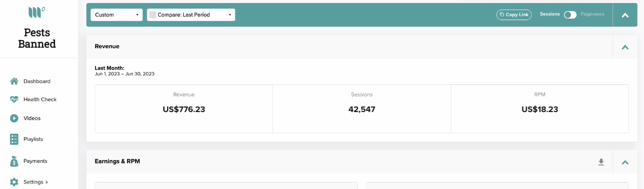Select the Pageviews label
644x189 pixels.
(x=592, y=15)
